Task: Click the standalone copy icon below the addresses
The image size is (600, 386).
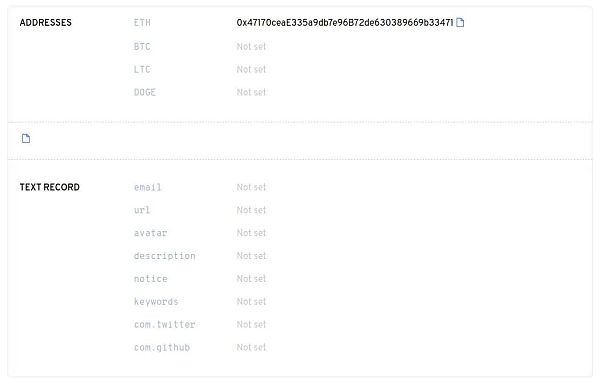Action: pyautogui.click(x=26, y=138)
